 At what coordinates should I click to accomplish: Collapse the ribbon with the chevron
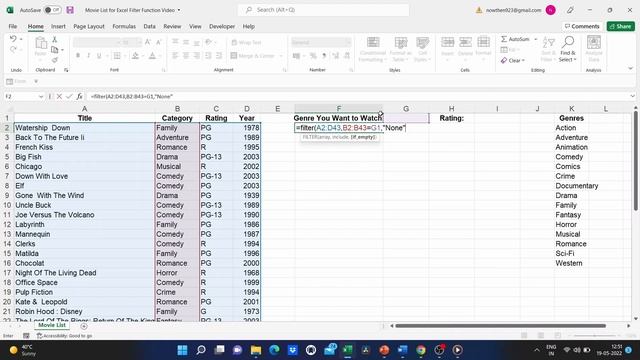coord(631,69)
